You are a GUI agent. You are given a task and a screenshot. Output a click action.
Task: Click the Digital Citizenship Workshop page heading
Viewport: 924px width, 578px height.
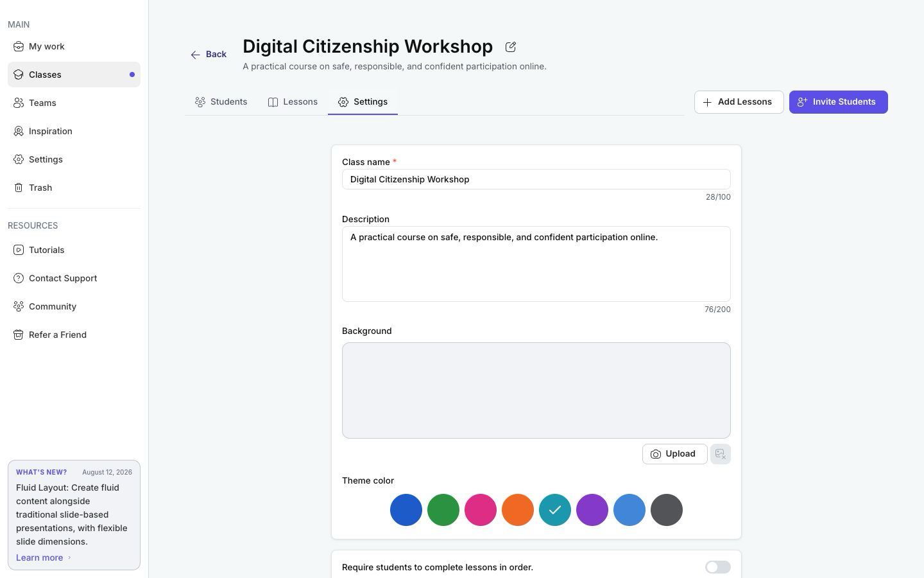368,46
